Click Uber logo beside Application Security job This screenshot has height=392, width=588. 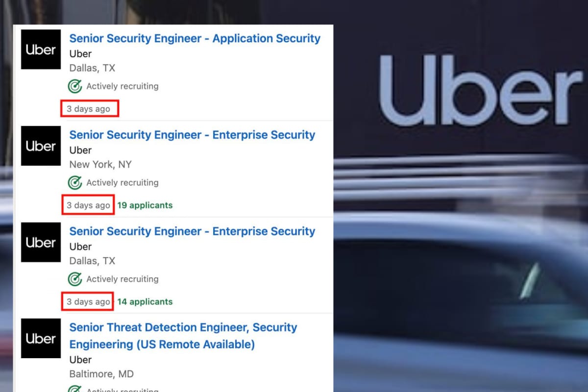coord(41,49)
